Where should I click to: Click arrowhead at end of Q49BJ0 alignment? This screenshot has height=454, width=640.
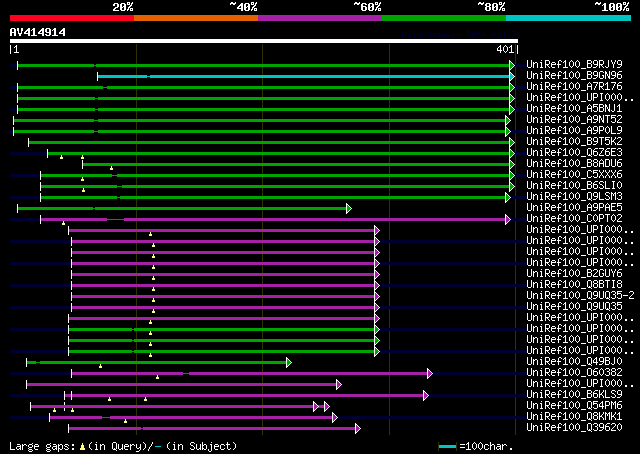[288, 362]
